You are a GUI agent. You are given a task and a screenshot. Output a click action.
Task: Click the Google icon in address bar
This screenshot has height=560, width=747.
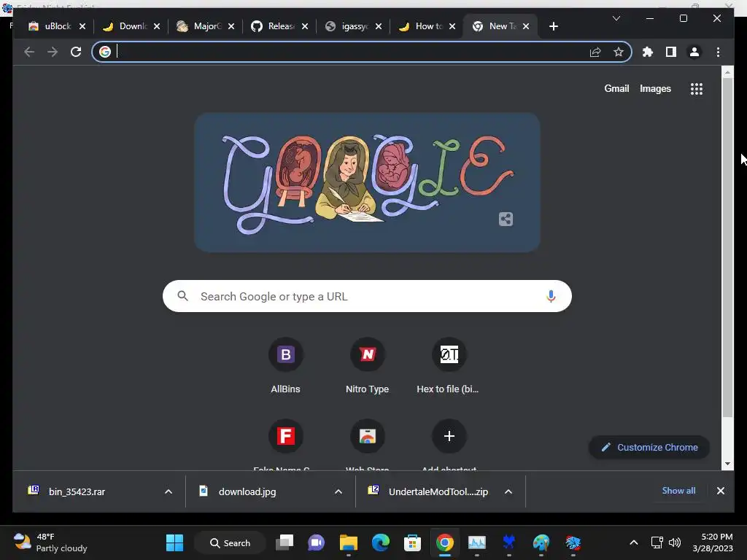[105, 52]
